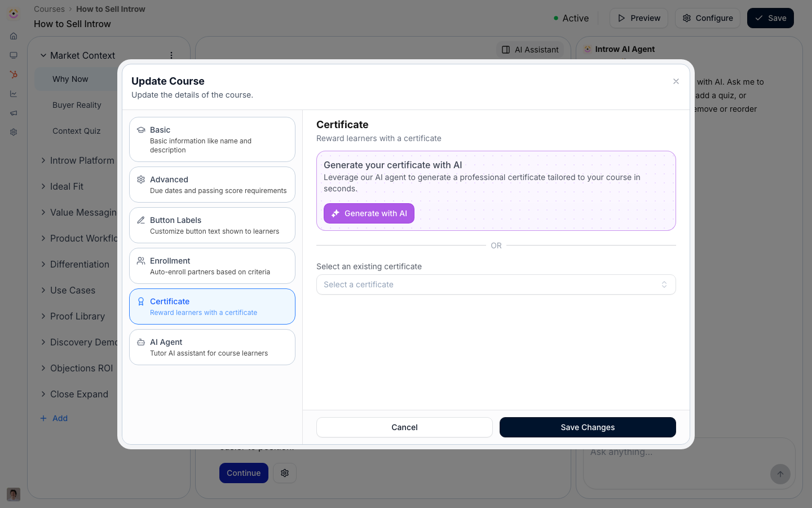This screenshot has height=508, width=812.
Task: Click the user avatar at bottom left
Action: point(14,494)
